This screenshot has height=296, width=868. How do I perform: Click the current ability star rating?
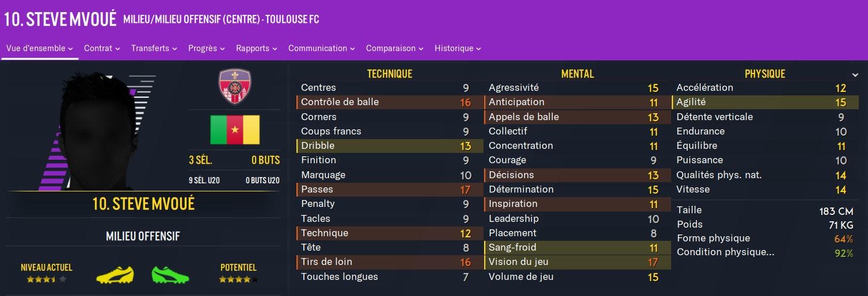46,280
